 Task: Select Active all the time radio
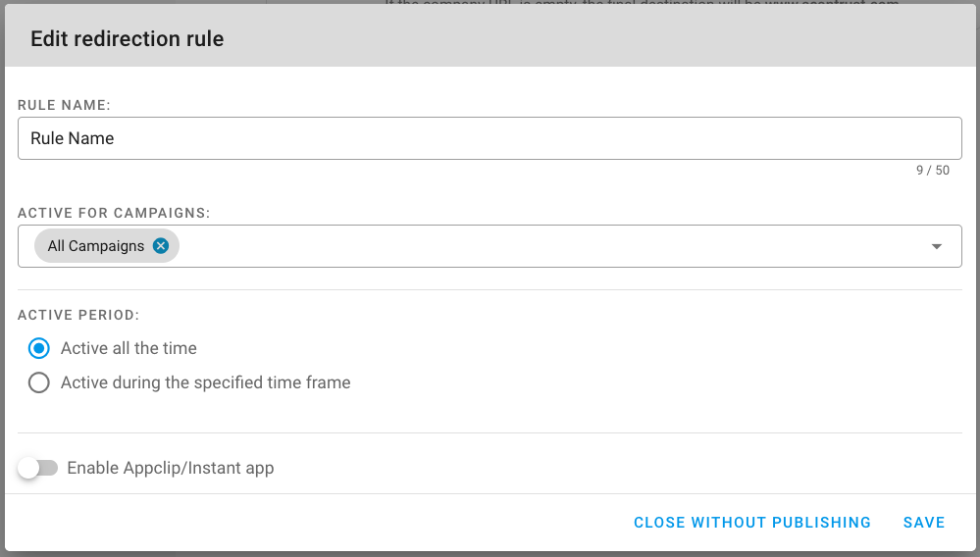(39, 348)
